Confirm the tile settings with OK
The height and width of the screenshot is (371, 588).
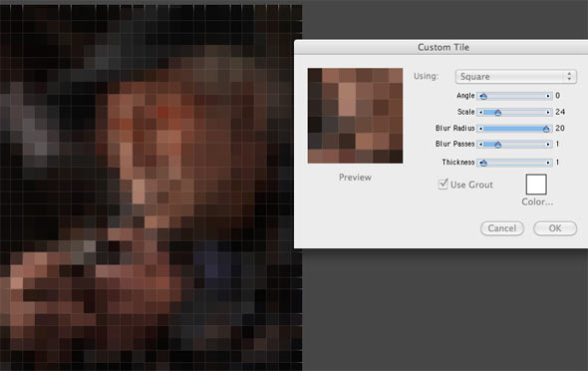tap(555, 228)
